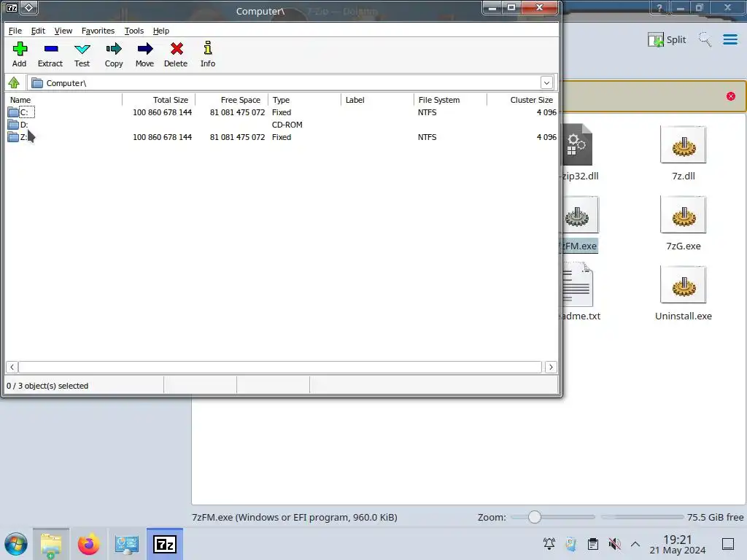Open Dolphin search magnifier icon
This screenshot has width=747, height=560.
(x=705, y=39)
